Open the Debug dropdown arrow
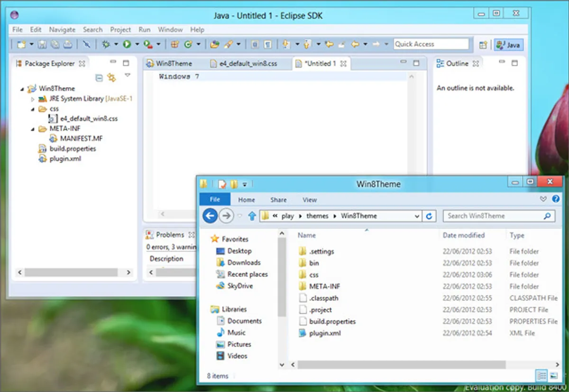569x392 pixels. 116,44
